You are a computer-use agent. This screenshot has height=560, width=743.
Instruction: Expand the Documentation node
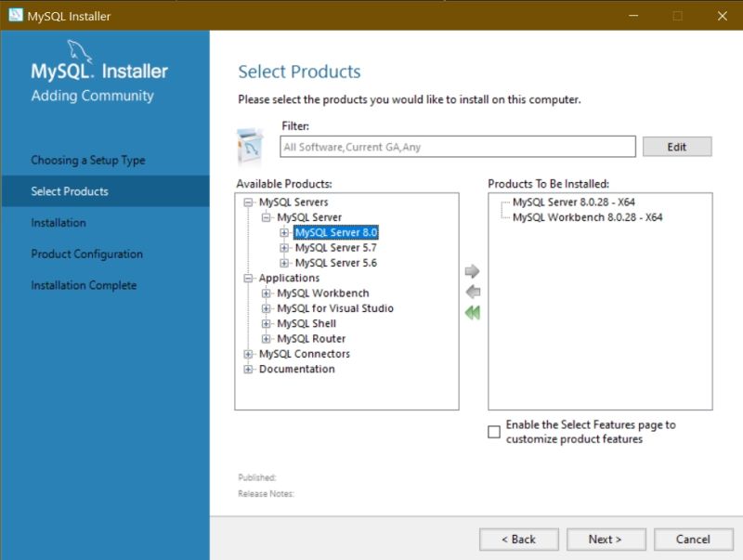(248, 369)
